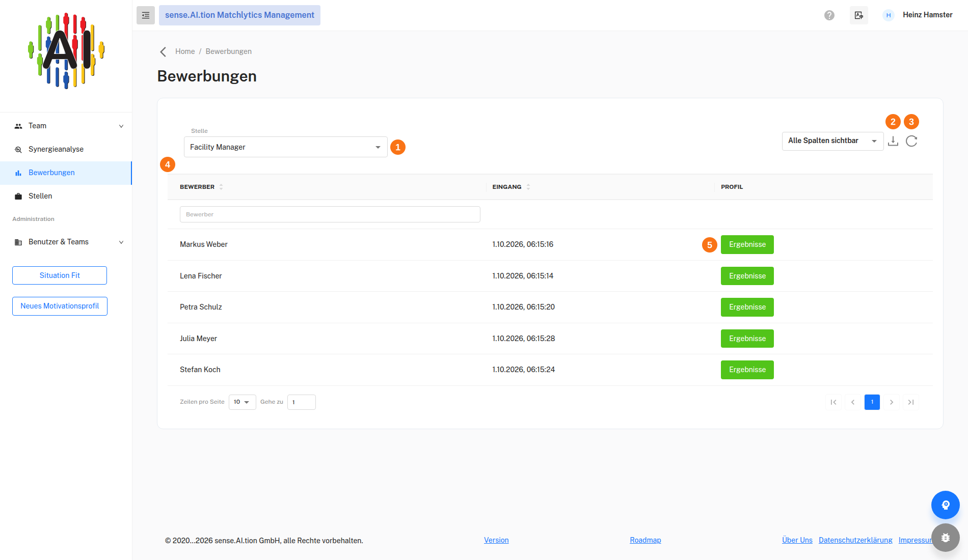Open the bug report floating button
The height and width of the screenshot is (560, 968).
click(946, 538)
